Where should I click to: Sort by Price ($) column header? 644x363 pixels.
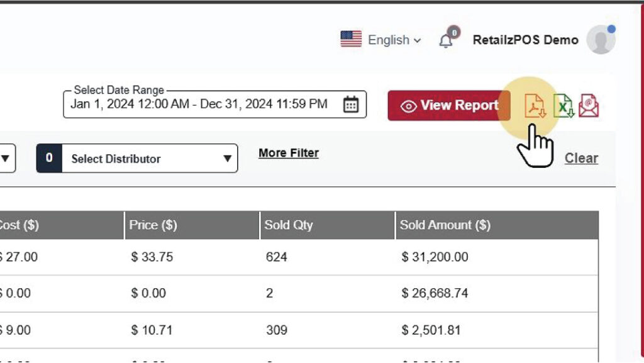click(x=153, y=225)
